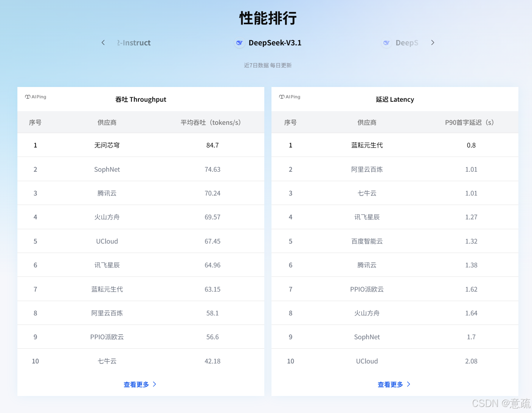
Task: Click the 延迟 Latency card title
Action: coord(395,99)
